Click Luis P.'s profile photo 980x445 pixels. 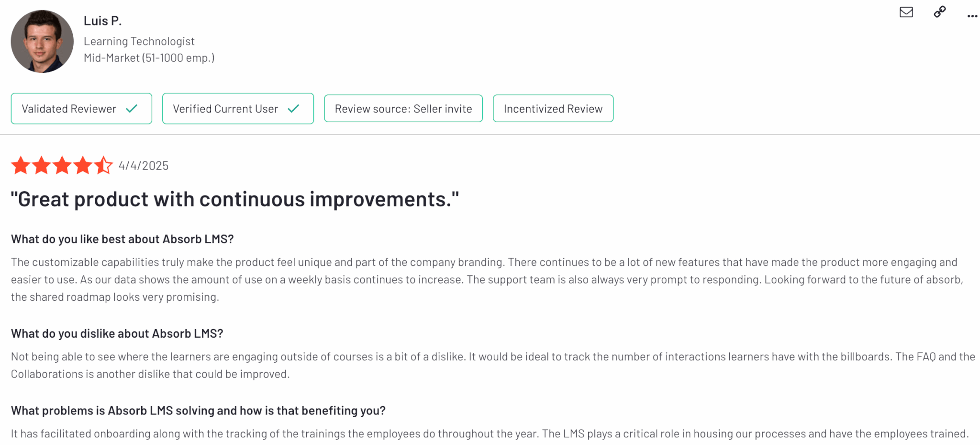pos(42,42)
